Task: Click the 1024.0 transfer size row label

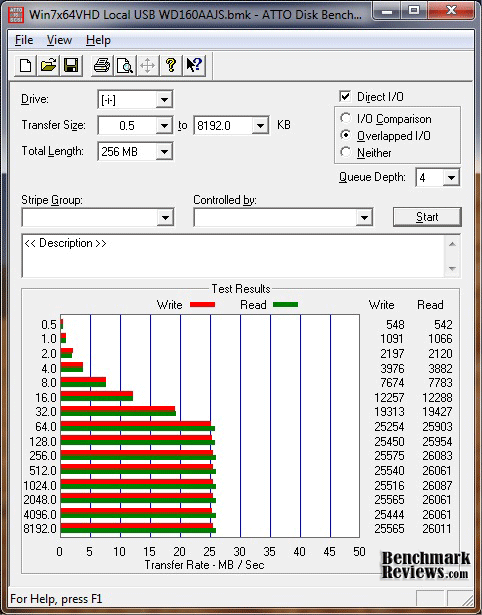Action: (40, 486)
